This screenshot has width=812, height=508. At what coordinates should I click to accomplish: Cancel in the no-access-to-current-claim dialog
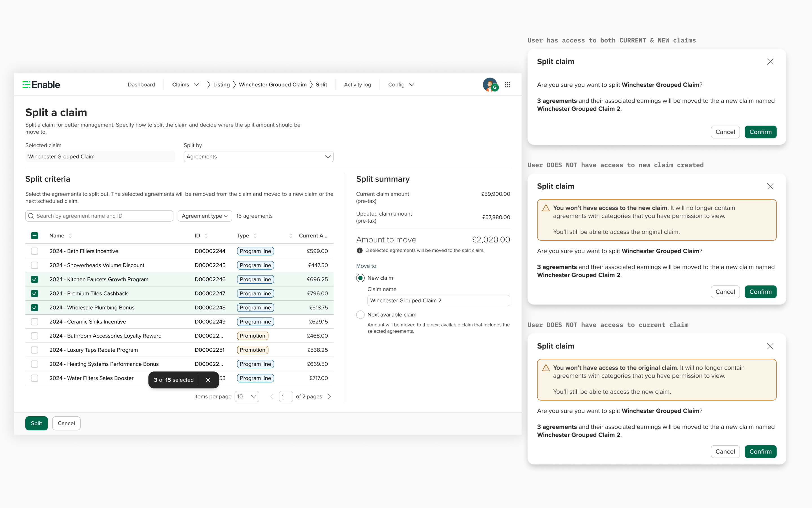coord(725,452)
